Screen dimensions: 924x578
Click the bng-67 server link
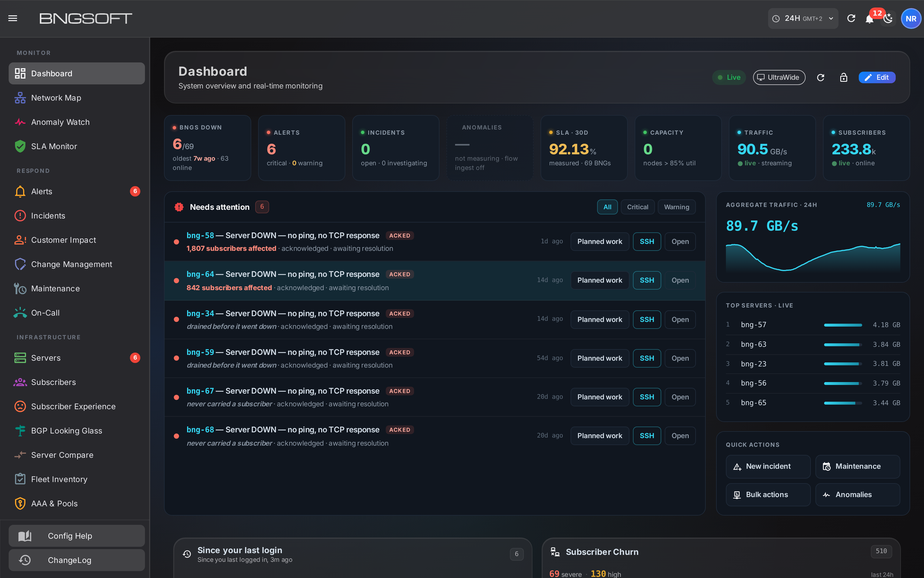(200, 391)
